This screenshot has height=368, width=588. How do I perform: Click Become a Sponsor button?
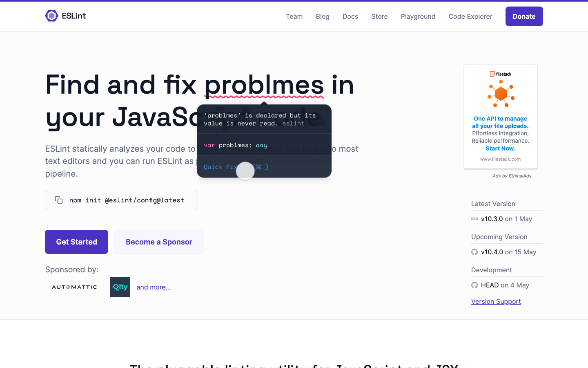coord(159,242)
